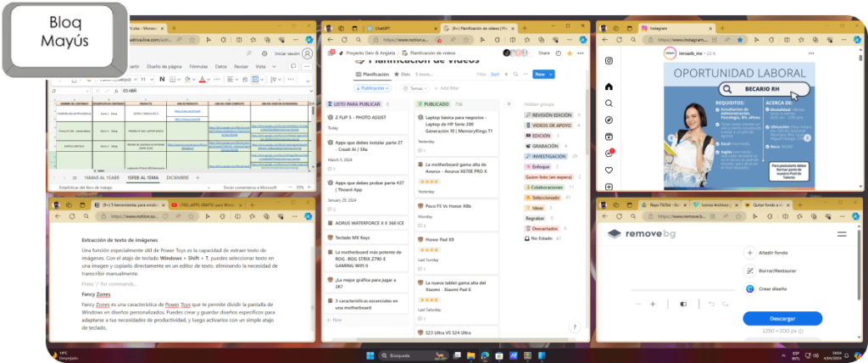868x363 pixels.
Task: Click Instagram logo at sidebar top
Action: (609, 61)
